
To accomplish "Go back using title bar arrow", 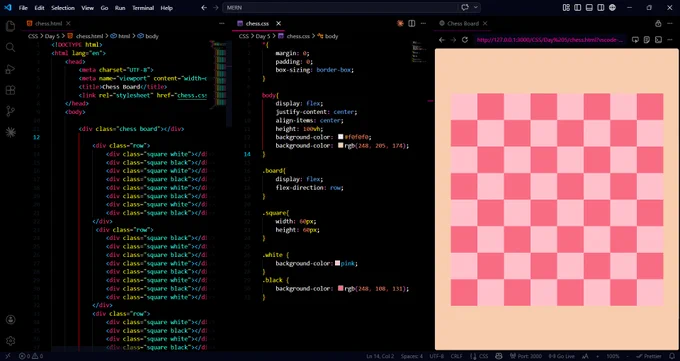I will point(204,8).
